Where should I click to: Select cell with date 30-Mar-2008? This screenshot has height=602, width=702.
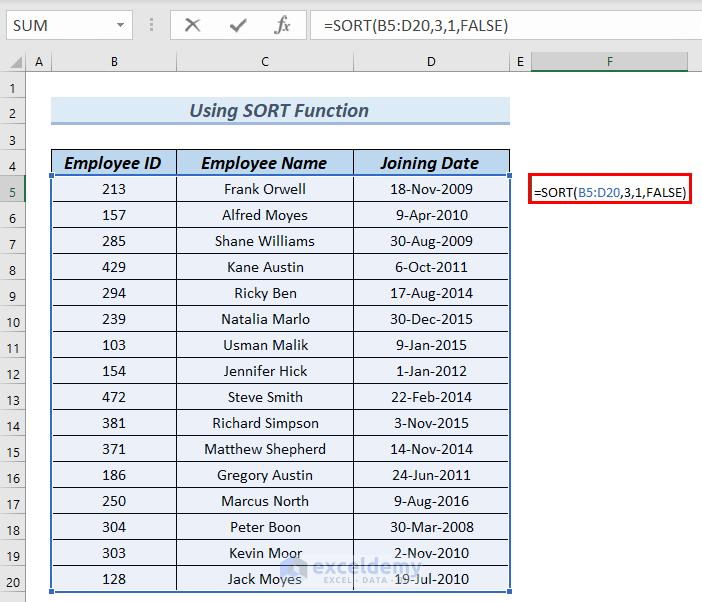[431, 526]
